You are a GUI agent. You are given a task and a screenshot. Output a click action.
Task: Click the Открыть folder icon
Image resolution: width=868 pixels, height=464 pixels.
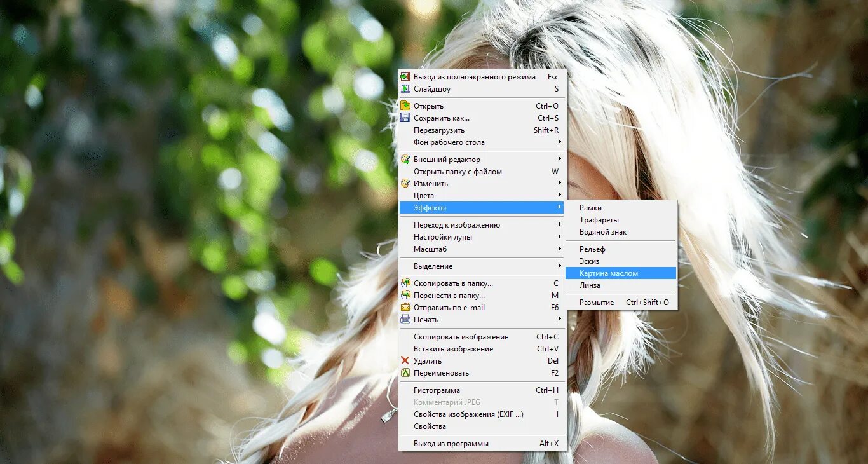coord(405,106)
